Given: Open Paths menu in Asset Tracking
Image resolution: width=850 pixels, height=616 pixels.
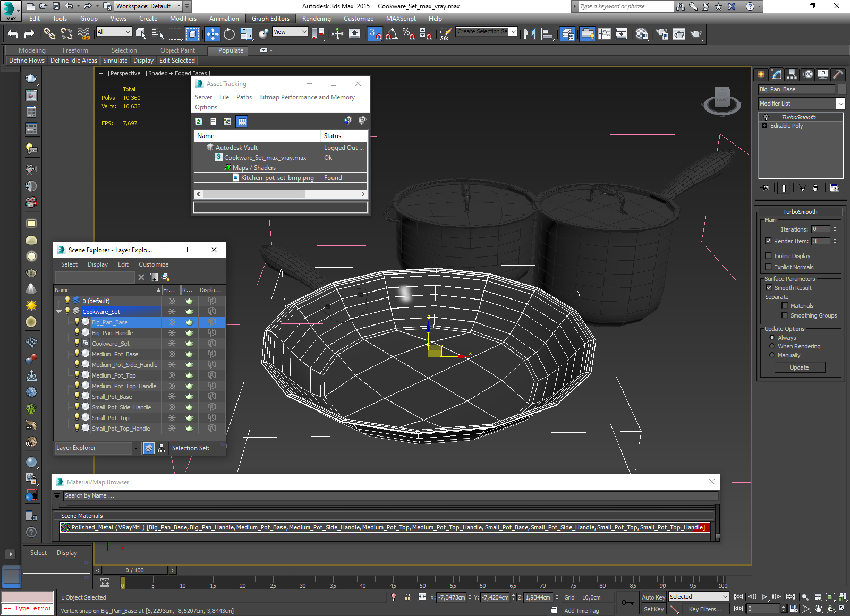Looking at the screenshot, I should pyautogui.click(x=244, y=97).
